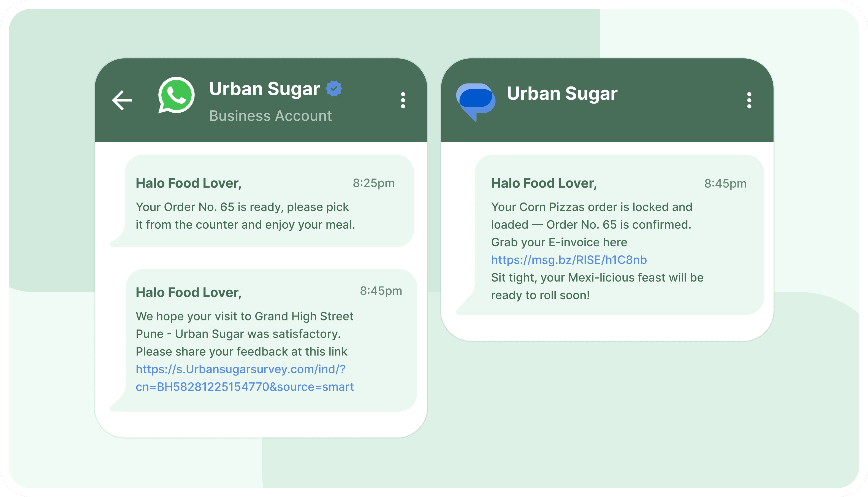Click the 8:25pm timestamp
Viewport: 868px width, 497px height.
pyautogui.click(x=374, y=183)
